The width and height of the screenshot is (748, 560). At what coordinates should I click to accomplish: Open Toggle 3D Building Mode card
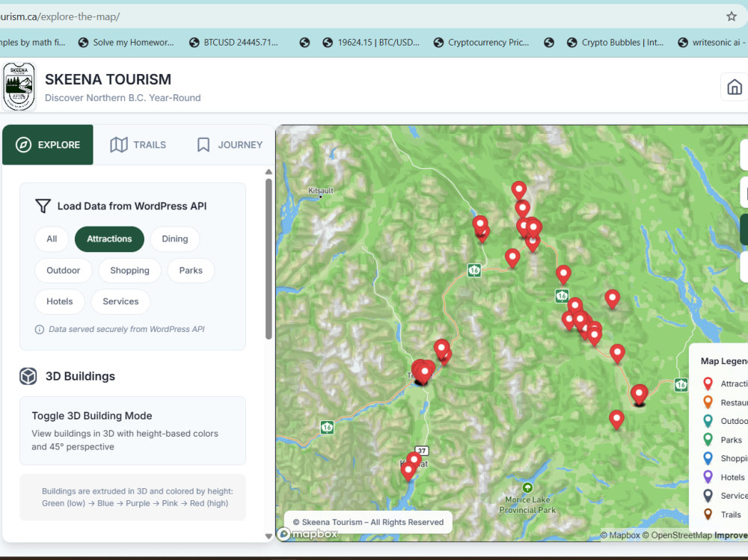[x=132, y=431]
